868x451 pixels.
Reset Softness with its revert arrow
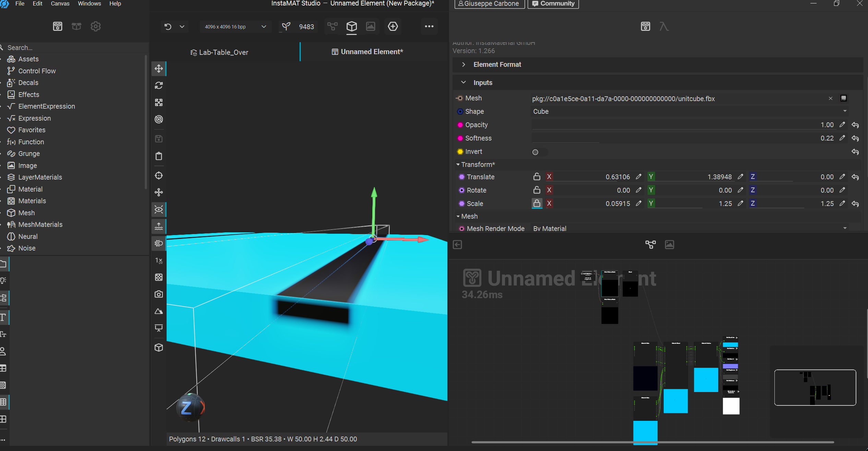855,138
